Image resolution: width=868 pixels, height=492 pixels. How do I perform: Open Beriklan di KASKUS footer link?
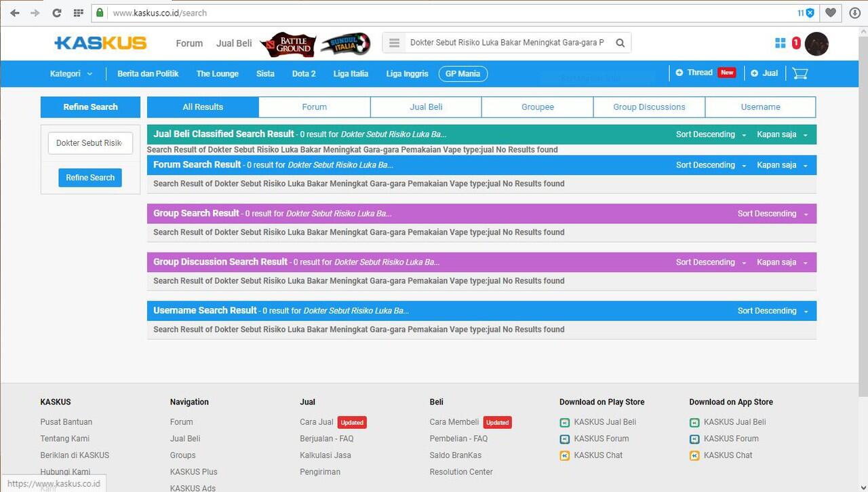(75, 455)
